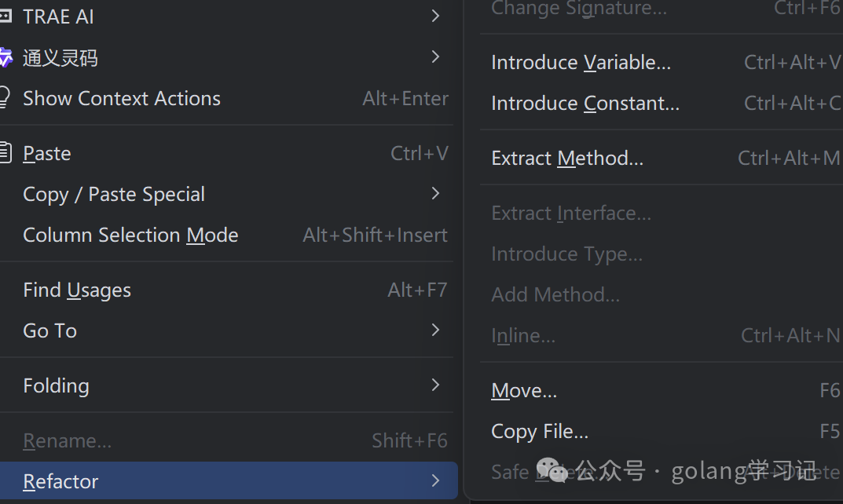Choose Introduce Variable... from the refactor menu
The image size is (843, 504).
coord(581,62)
